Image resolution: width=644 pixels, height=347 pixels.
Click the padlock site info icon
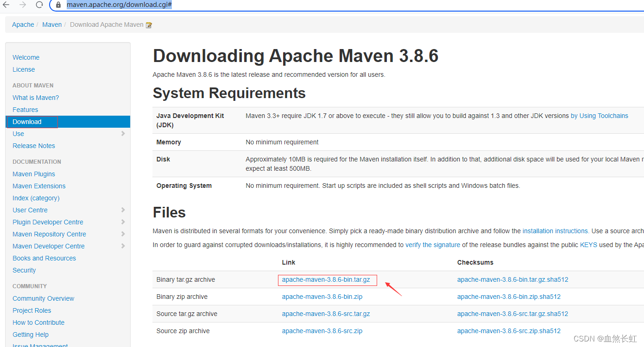pyautogui.click(x=58, y=5)
